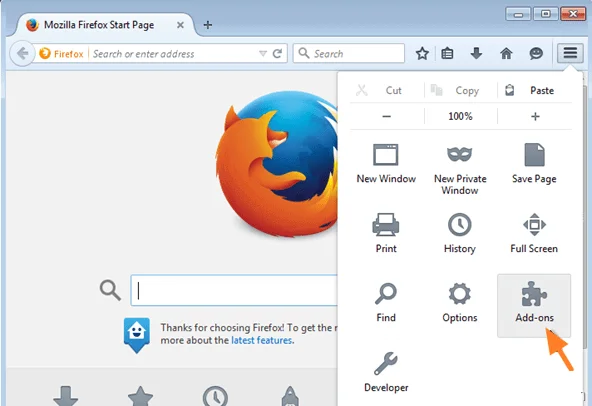Open History clock shortcut at page bottom
592x406 pixels.
(215, 397)
